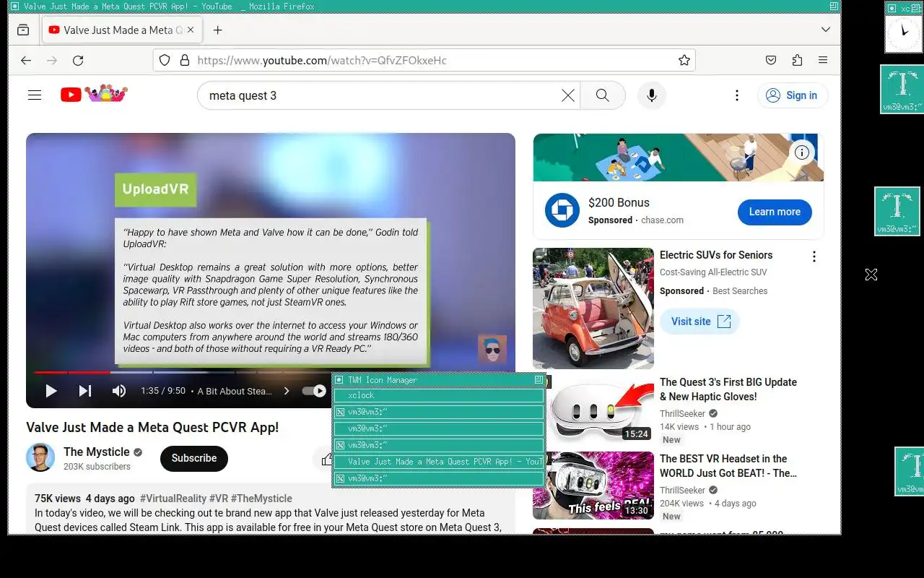Select the 'Valve Just Made a Meta' browser tab
This screenshot has width=924, height=578.
122,30
